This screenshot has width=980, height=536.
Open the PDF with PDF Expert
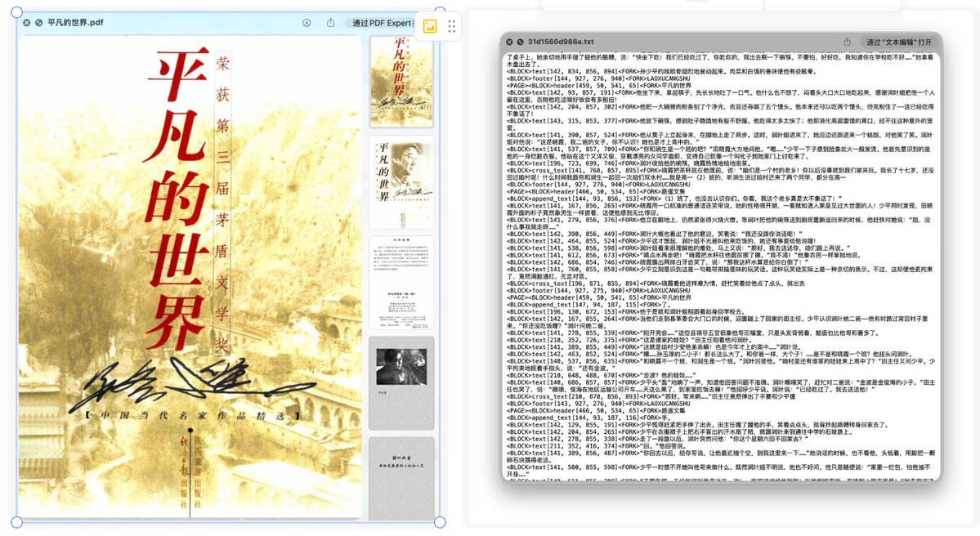click(384, 23)
